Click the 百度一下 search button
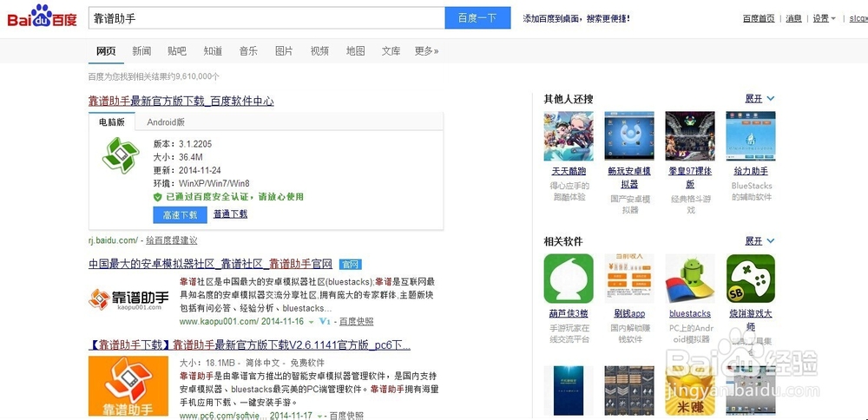Image resolution: width=868 pixels, height=420 pixels. pos(477,18)
